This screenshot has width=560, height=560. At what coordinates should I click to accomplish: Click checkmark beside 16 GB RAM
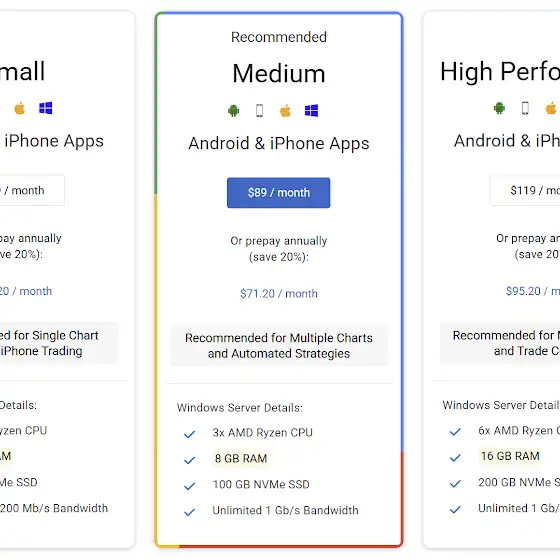[x=455, y=457]
